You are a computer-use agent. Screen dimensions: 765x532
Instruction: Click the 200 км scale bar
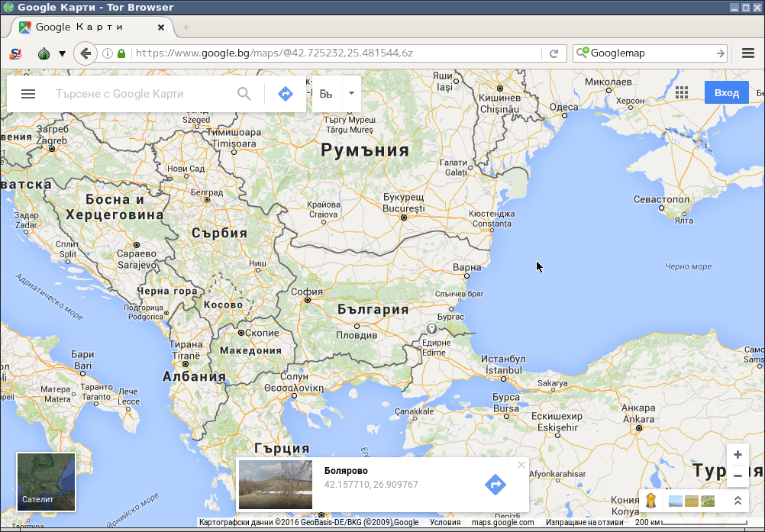691,522
